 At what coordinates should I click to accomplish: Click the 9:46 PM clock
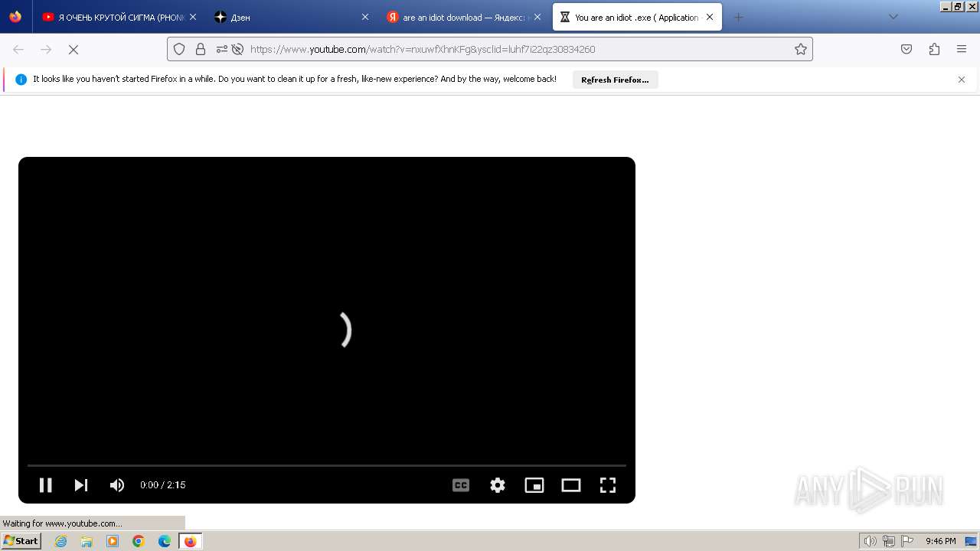click(x=941, y=541)
